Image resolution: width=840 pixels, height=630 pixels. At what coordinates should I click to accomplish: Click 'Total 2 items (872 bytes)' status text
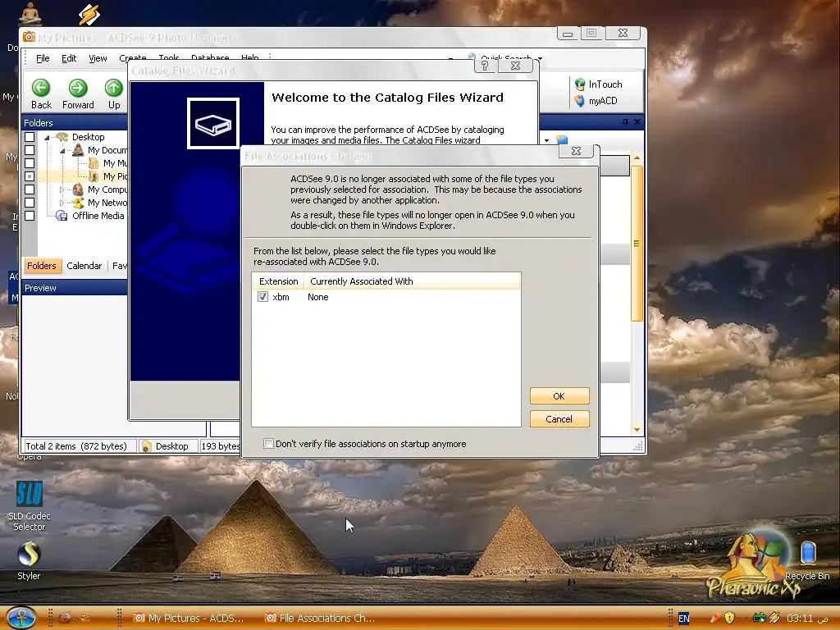(x=76, y=446)
